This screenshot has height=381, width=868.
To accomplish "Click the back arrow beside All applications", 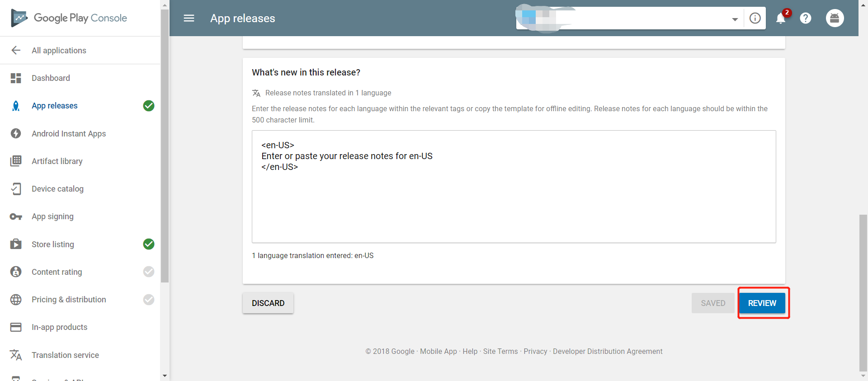I will click(16, 50).
